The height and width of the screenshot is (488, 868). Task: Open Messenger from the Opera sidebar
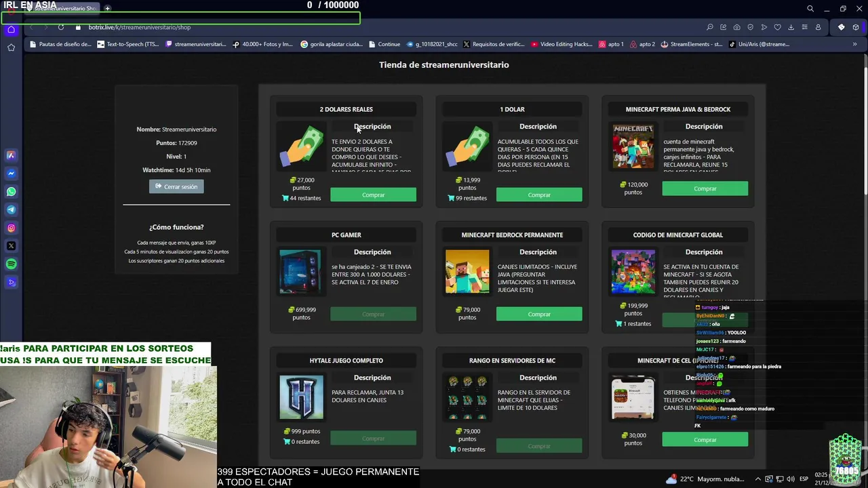point(11,174)
